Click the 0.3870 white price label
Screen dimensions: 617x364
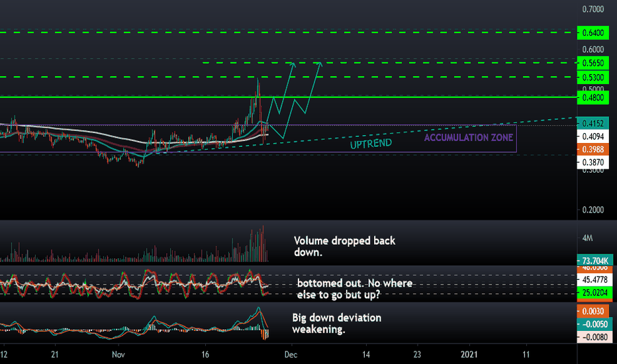pos(593,162)
